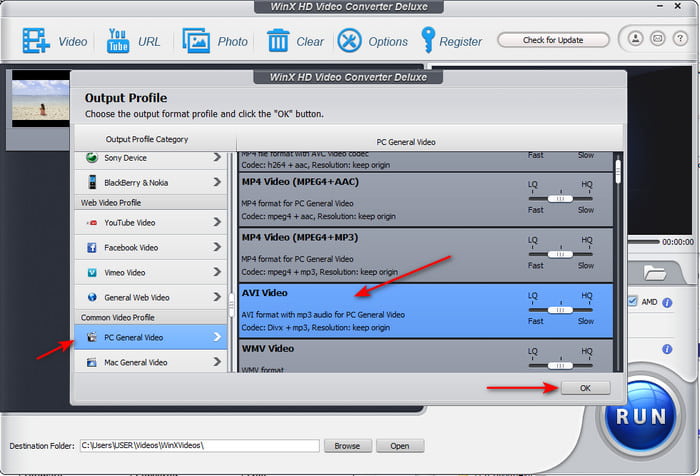This screenshot has height=476, width=700.
Task: Toggle the AMD hardware checkbox
Action: click(632, 301)
